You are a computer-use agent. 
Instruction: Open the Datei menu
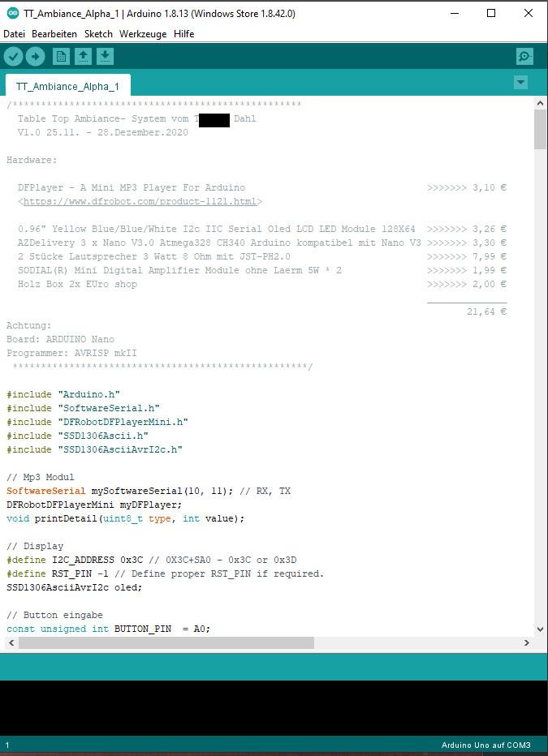click(14, 34)
